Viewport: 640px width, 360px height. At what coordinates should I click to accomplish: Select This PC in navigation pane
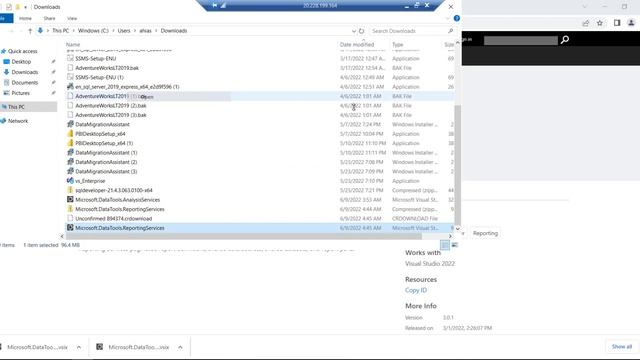[16, 107]
